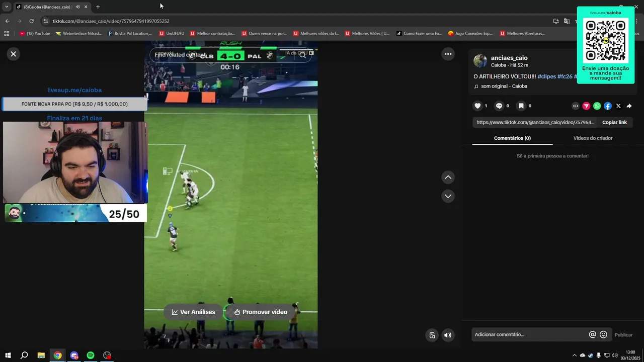Screen dimensions: 644x362
Task: Like the video with the heart icon
Action: 477,106
